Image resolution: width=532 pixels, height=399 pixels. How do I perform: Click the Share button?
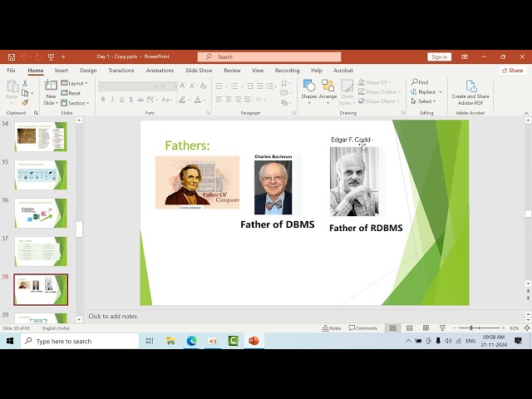tap(513, 70)
